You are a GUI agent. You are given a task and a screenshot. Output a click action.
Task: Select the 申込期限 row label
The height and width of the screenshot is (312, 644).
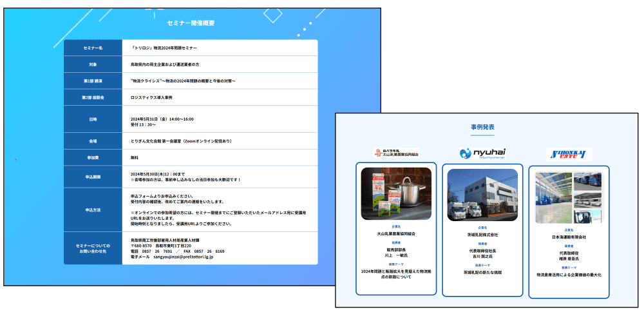tap(93, 177)
